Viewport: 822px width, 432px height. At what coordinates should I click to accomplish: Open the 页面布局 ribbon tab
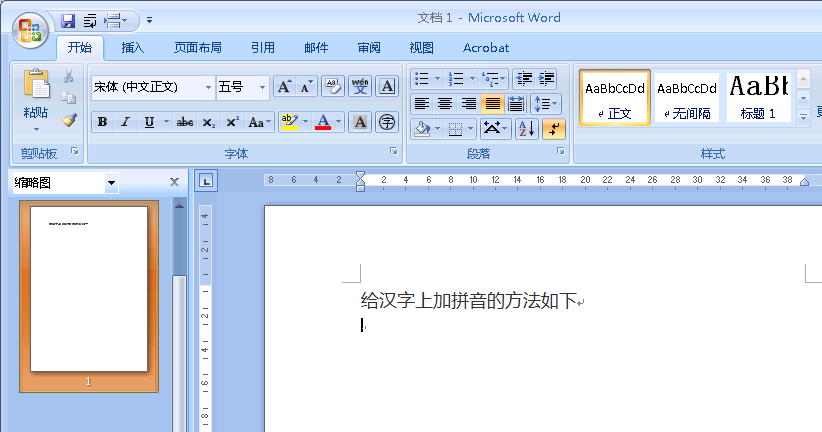pos(198,48)
